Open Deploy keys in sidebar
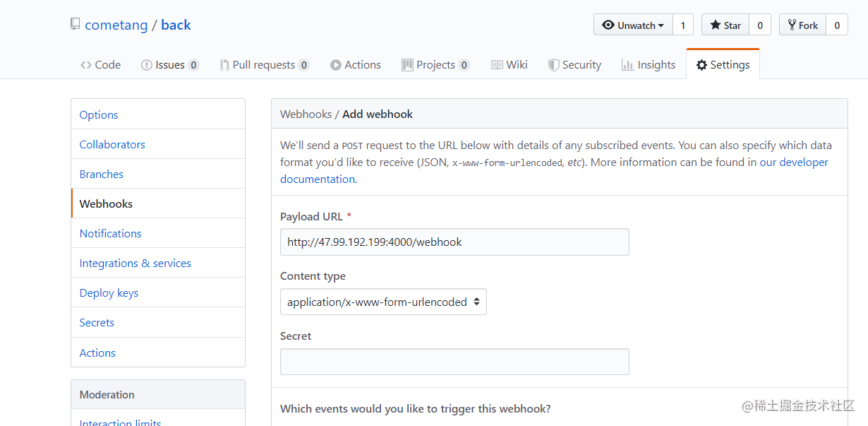This screenshot has width=868, height=426. [158, 292]
